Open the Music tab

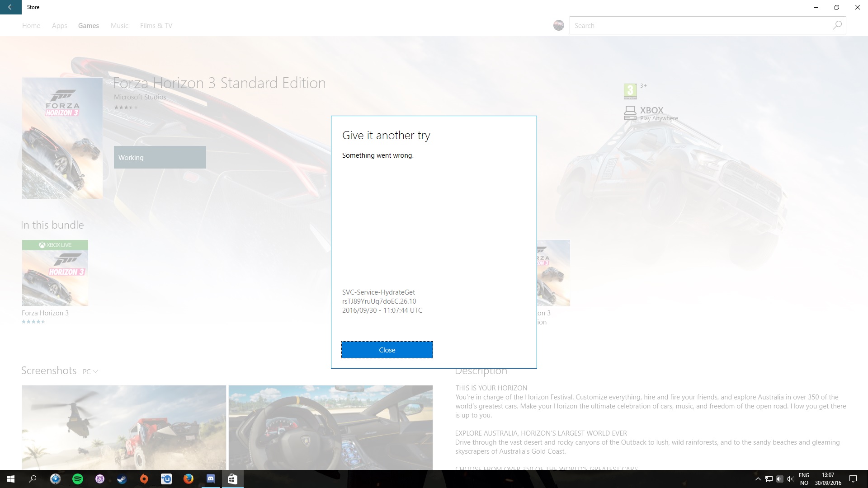119,26
